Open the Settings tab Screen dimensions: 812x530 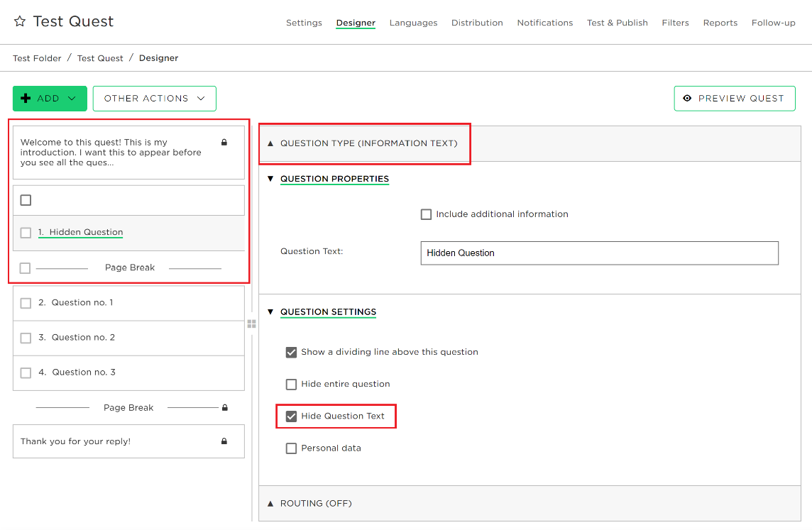[x=304, y=23]
